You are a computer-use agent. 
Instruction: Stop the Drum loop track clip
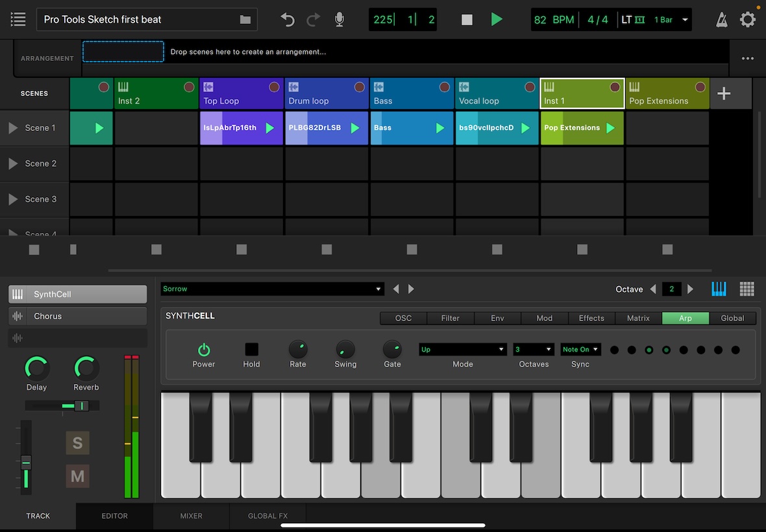tap(327, 249)
